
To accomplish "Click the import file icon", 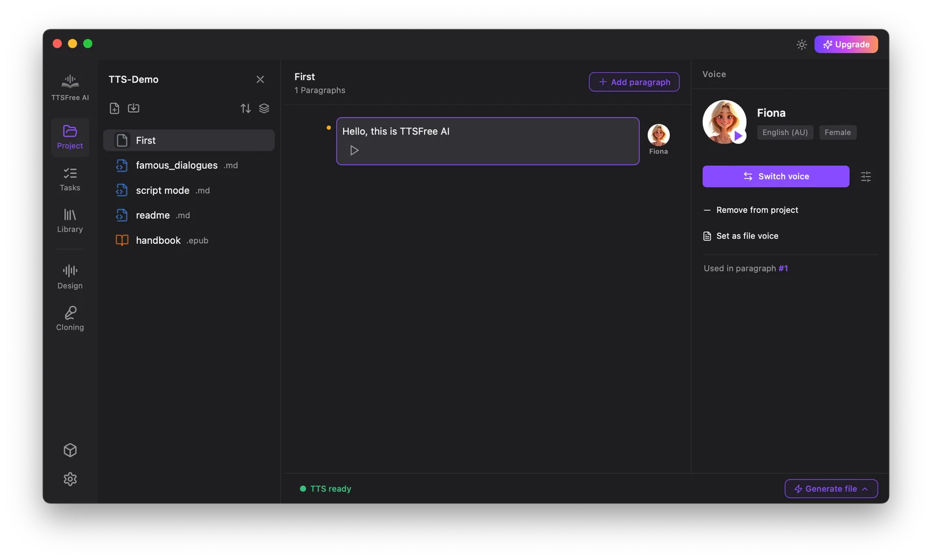I will pyautogui.click(x=133, y=108).
